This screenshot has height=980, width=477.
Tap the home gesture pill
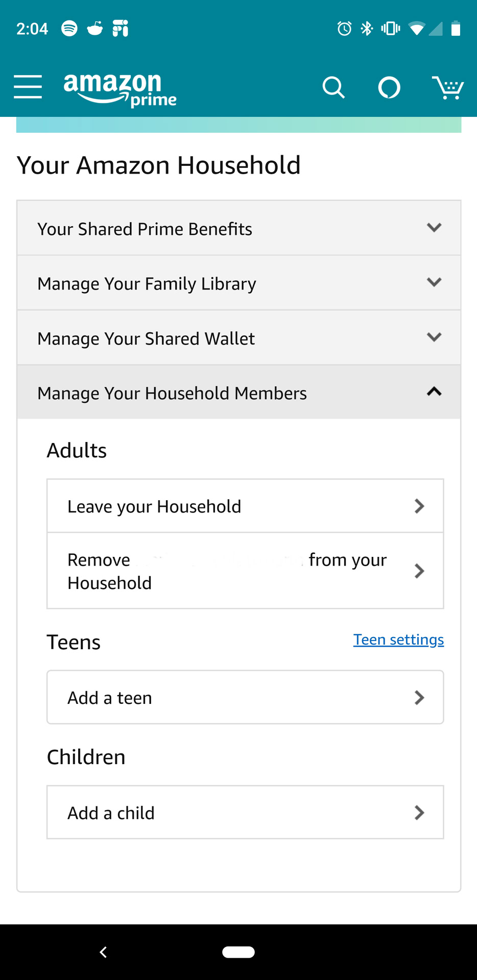coord(238,952)
